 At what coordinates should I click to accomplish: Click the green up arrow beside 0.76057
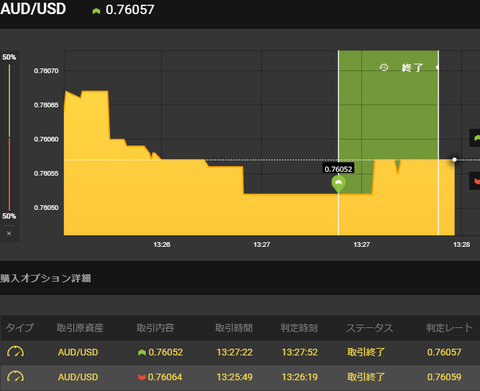click(x=96, y=11)
